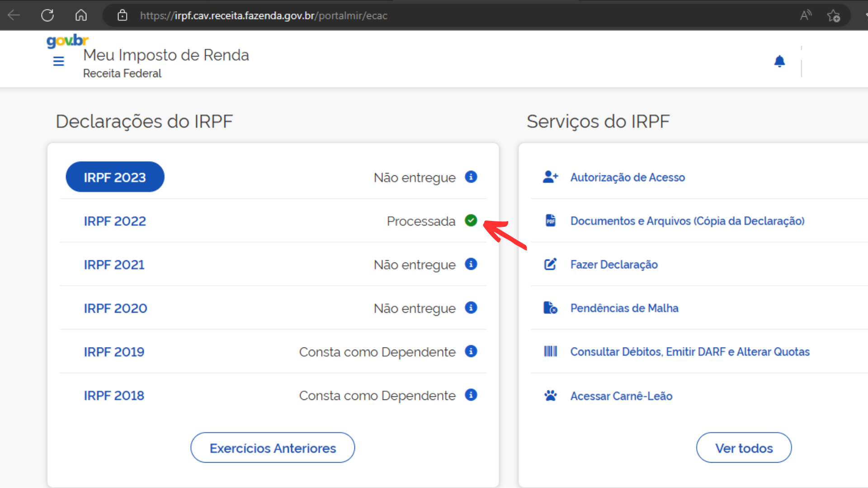
Task: Click green check next to Processada
Action: [x=471, y=220]
